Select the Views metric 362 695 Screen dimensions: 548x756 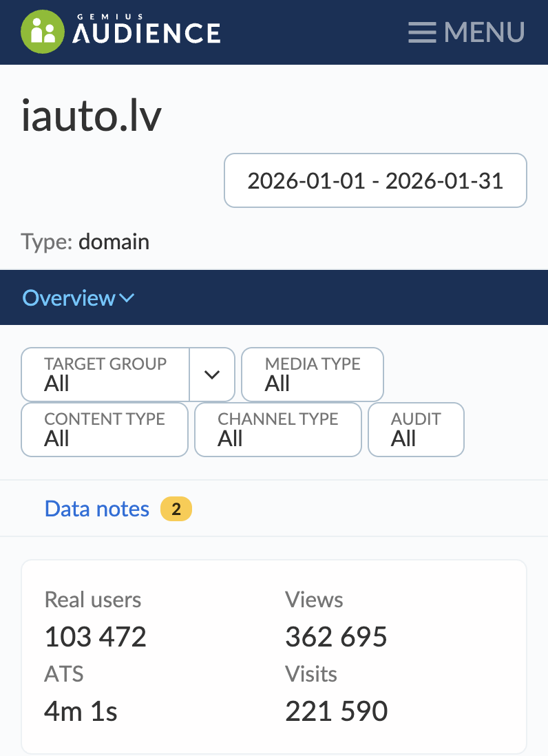[x=336, y=637]
